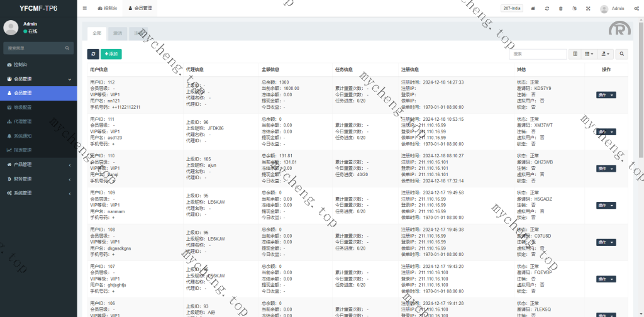The width and height of the screenshot is (644, 317).
Task: Open 操作 dropdown for user ID 112
Action: 606,95
